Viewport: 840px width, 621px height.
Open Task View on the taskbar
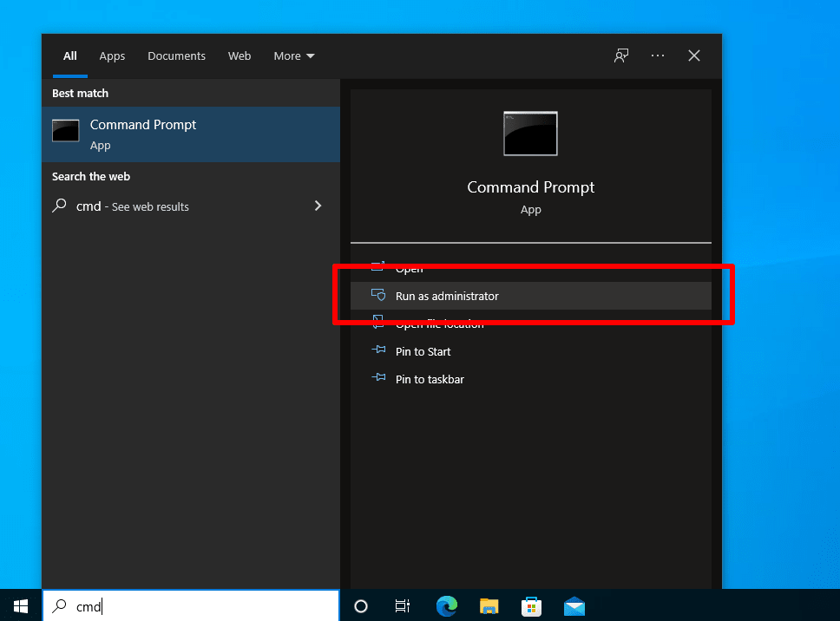[x=403, y=606]
